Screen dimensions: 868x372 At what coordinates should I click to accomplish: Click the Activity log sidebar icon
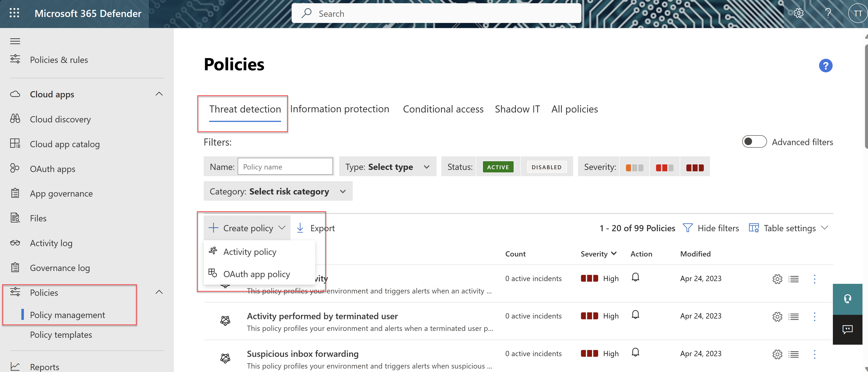point(15,242)
